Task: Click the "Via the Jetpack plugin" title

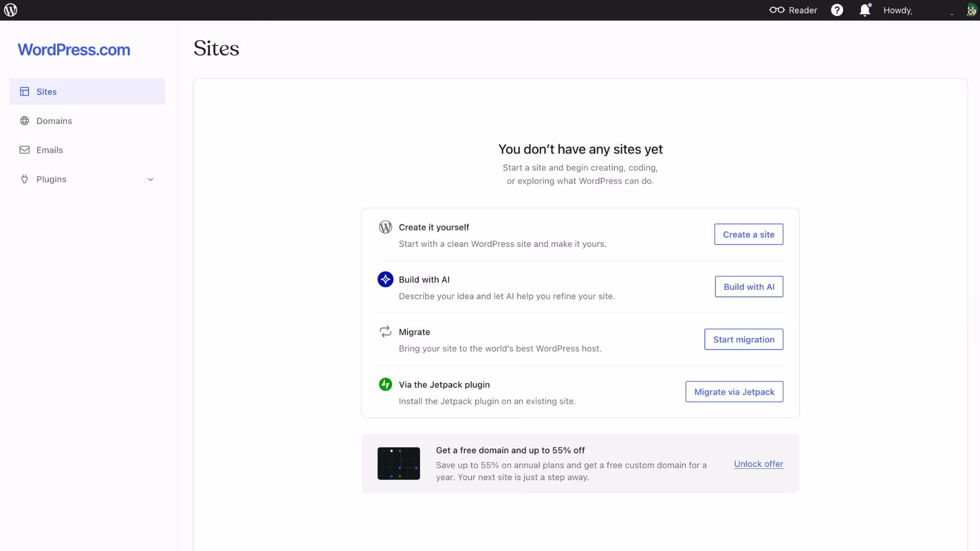Action: point(444,385)
